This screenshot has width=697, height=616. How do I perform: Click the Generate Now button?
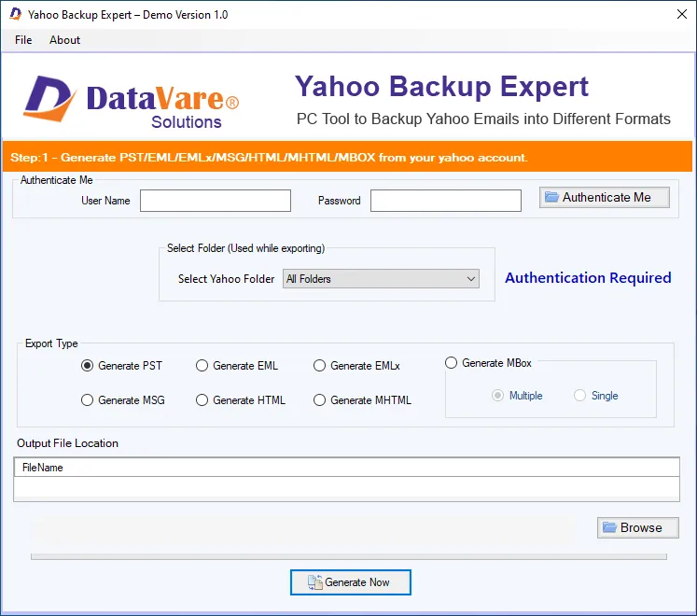(x=350, y=582)
